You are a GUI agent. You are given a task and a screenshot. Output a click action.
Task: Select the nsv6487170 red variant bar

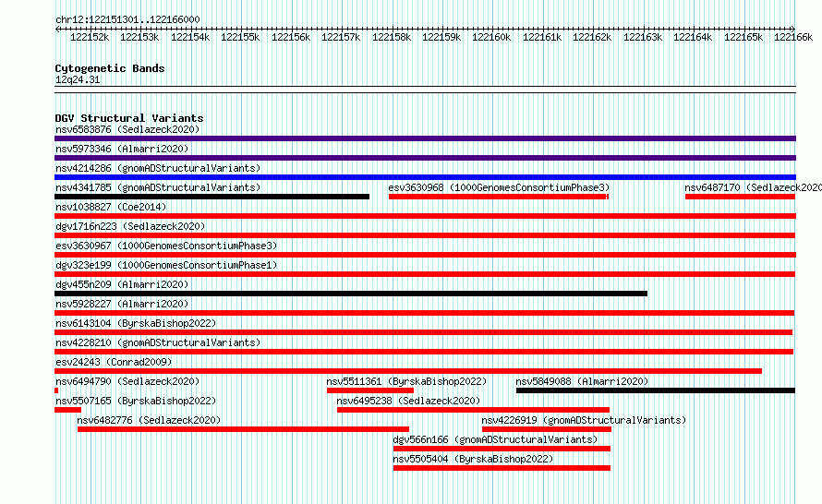coord(740,197)
